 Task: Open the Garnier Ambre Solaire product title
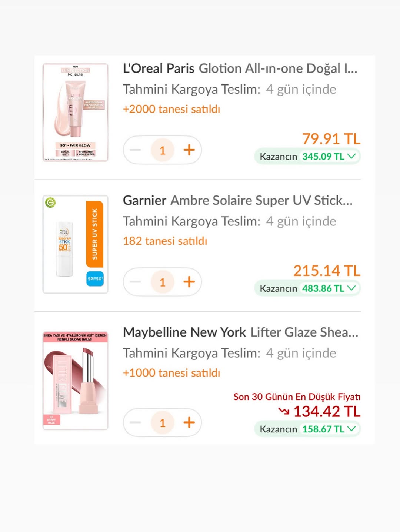[x=238, y=200]
